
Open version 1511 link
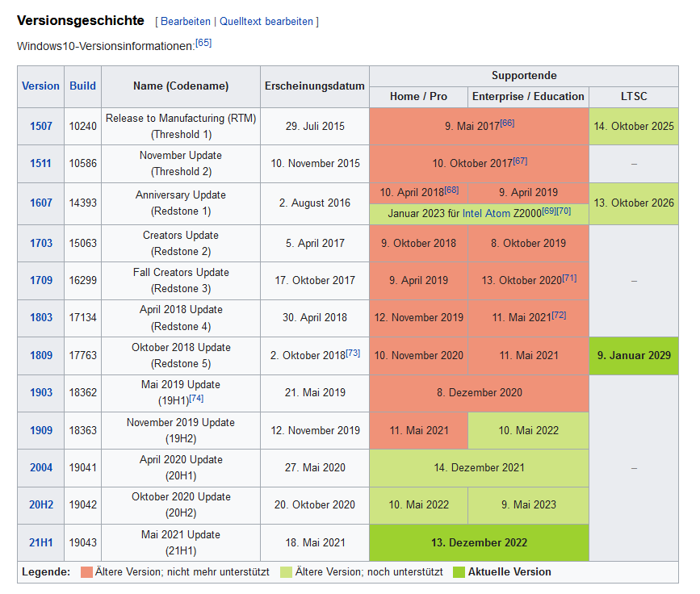[x=40, y=163]
